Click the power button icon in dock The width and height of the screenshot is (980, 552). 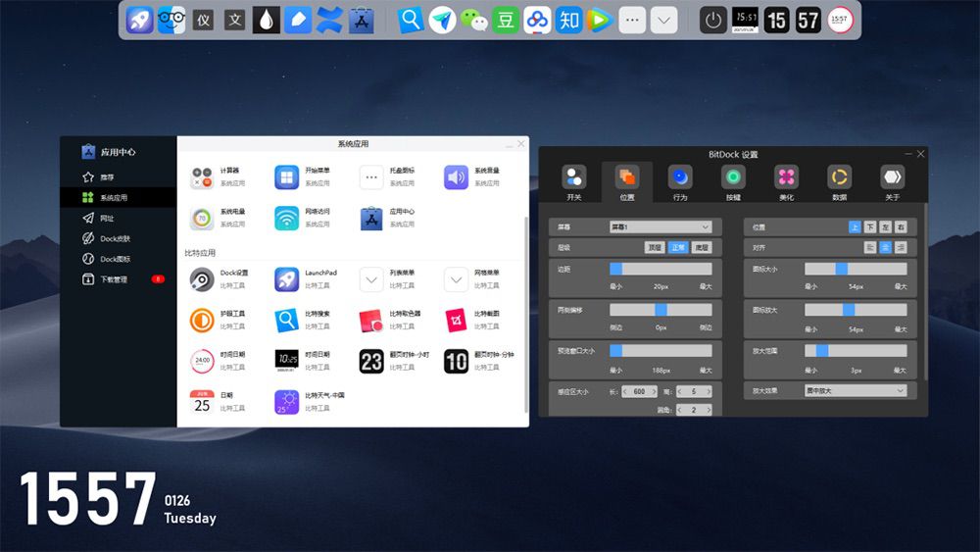pyautogui.click(x=713, y=21)
